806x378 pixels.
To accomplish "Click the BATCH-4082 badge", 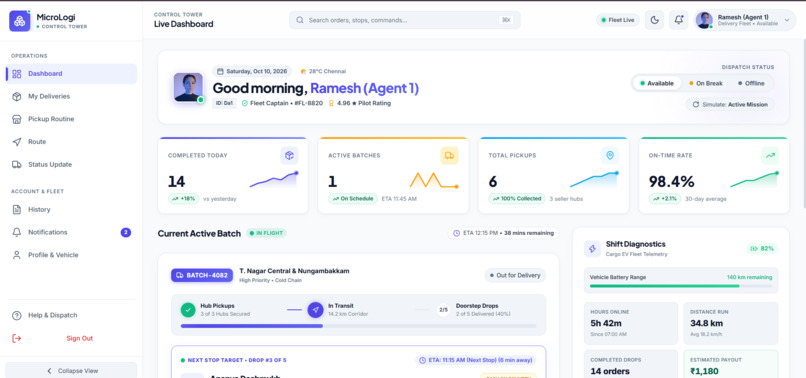I will click(x=202, y=276).
